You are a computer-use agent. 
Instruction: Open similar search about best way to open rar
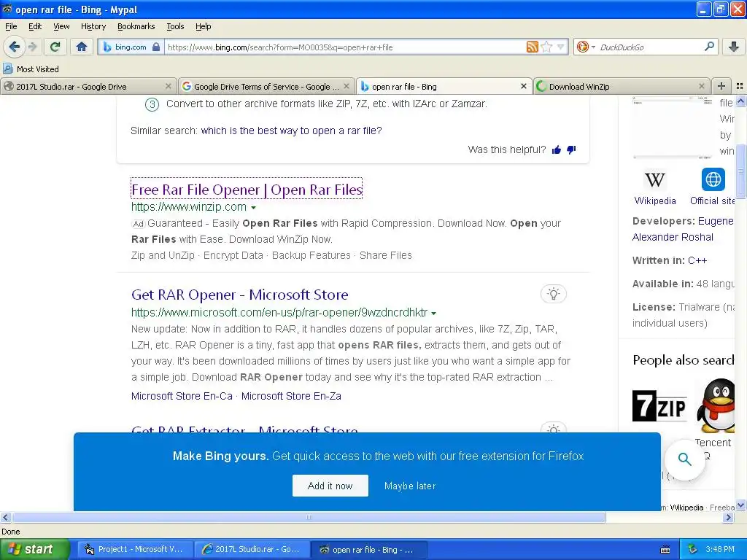click(291, 131)
